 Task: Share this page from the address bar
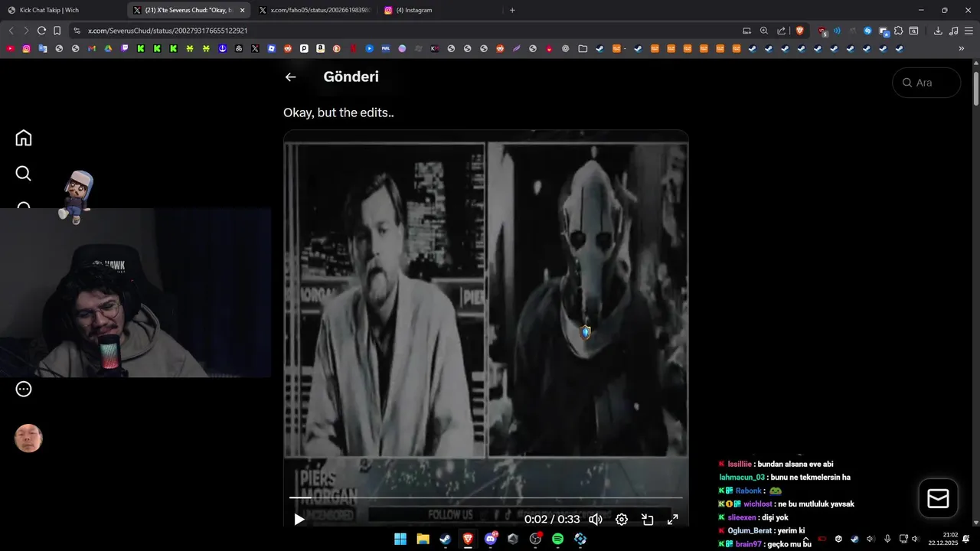pyautogui.click(x=782, y=31)
